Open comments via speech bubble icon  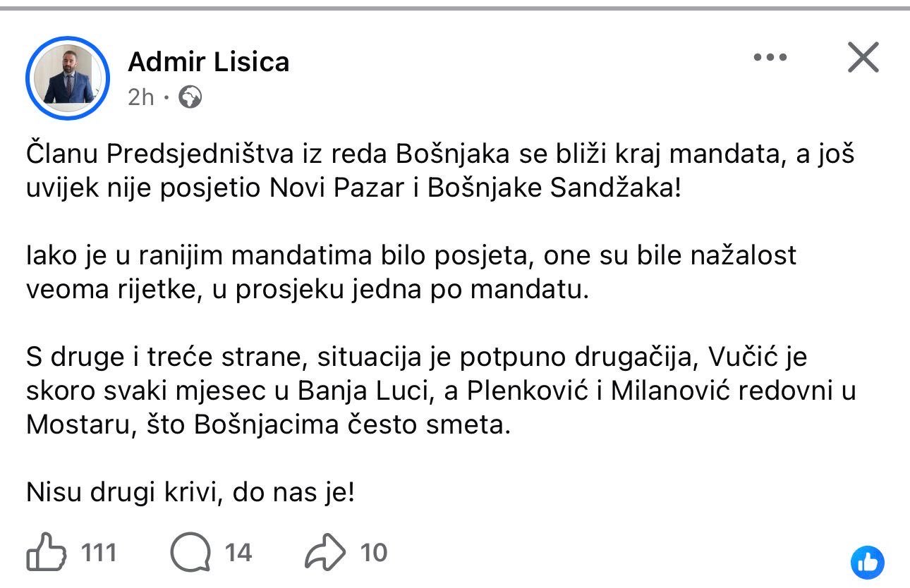190,552
